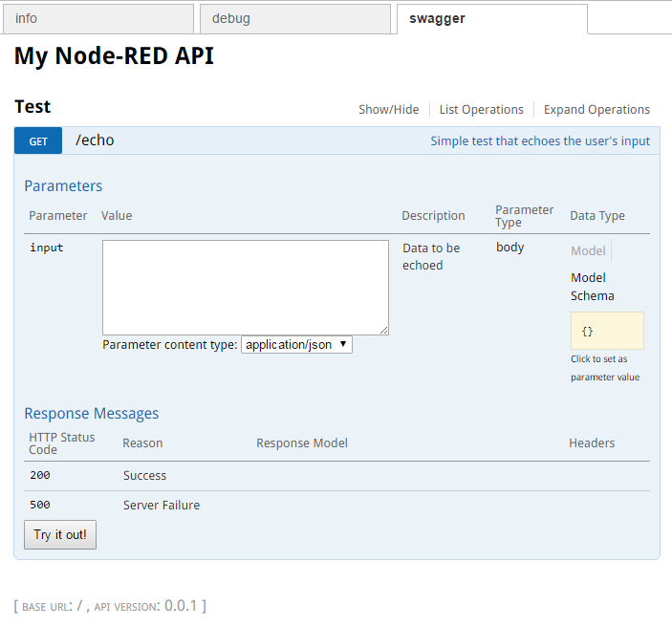Image resolution: width=672 pixels, height=626 pixels.
Task: Toggle Show/Hide for Test operations
Action: pyautogui.click(x=388, y=110)
